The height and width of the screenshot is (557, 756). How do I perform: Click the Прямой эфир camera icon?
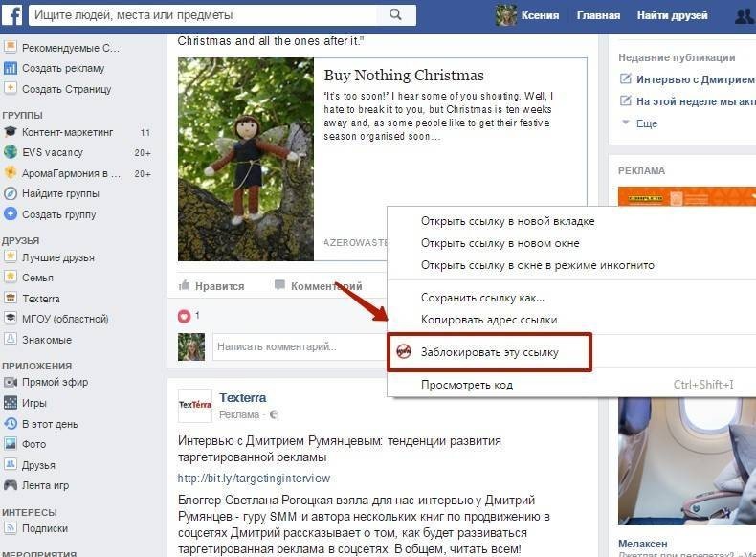(x=11, y=382)
